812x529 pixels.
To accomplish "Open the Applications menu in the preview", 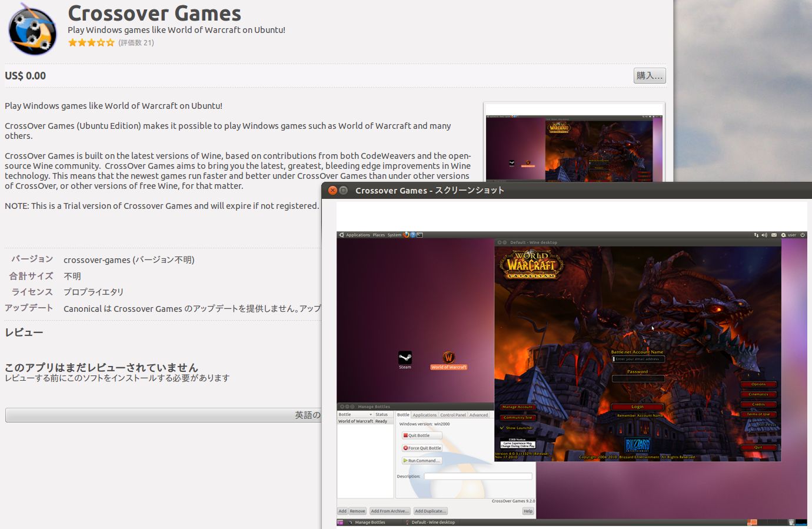I will point(358,235).
